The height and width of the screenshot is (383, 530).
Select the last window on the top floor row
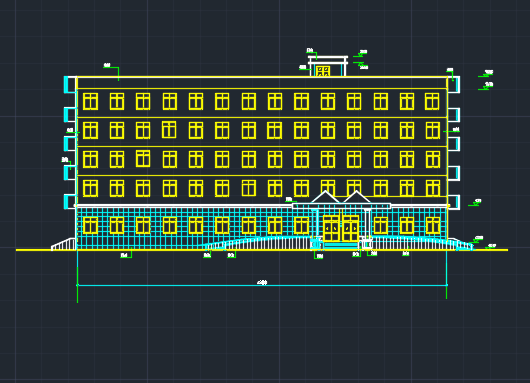pyautogui.click(x=432, y=101)
